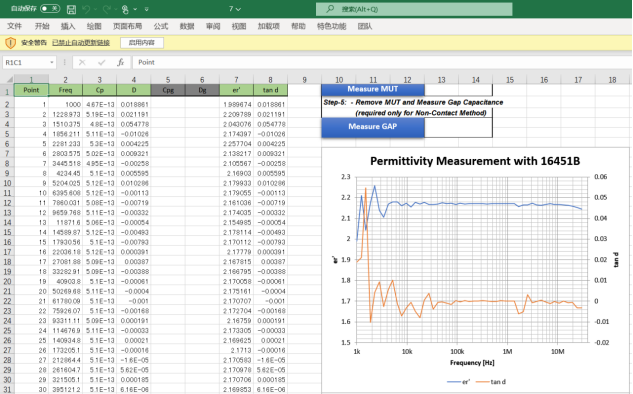Open the 视图 ribbon tab
Image resolution: width=633 pixels, height=394 pixels.
point(239,26)
